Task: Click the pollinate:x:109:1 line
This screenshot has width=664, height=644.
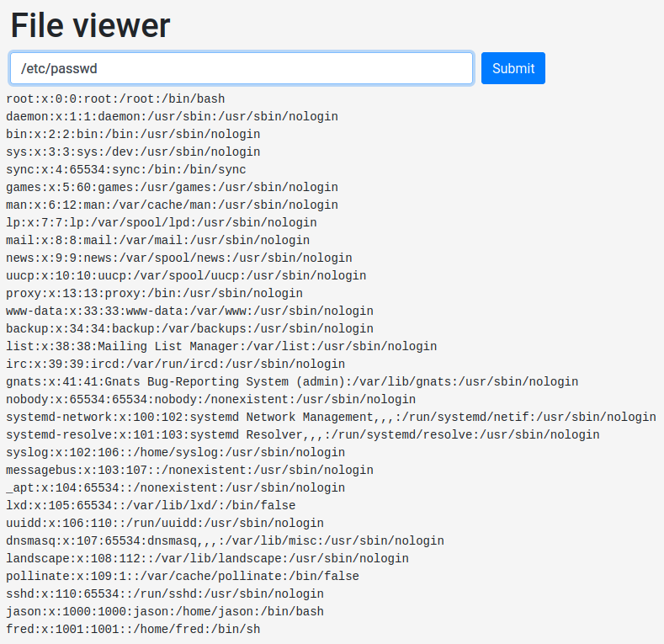Action: [x=183, y=576]
